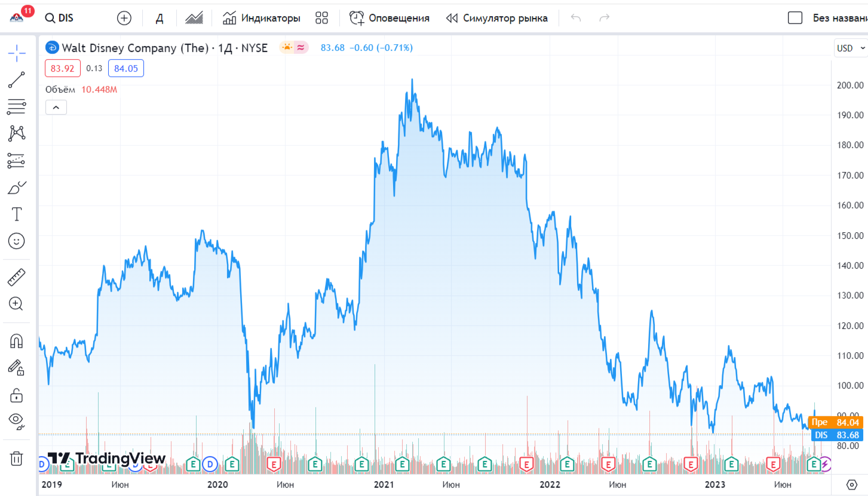Create an alert via Оповещения
Screen dimensions: 868x496
tap(389, 18)
